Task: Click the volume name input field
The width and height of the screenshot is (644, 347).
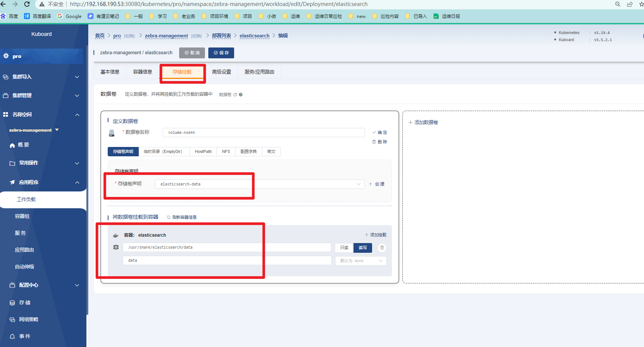Action: [264, 132]
